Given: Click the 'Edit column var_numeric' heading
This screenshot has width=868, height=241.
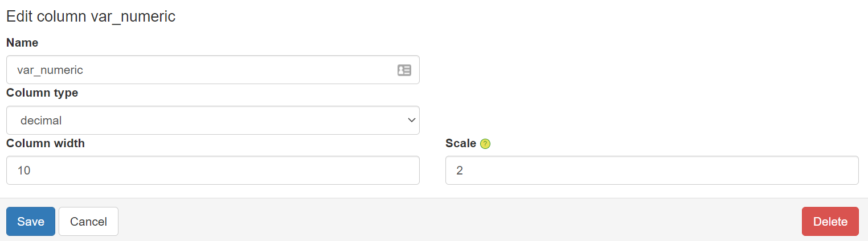Looking at the screenshot, I should pos(91,16).
